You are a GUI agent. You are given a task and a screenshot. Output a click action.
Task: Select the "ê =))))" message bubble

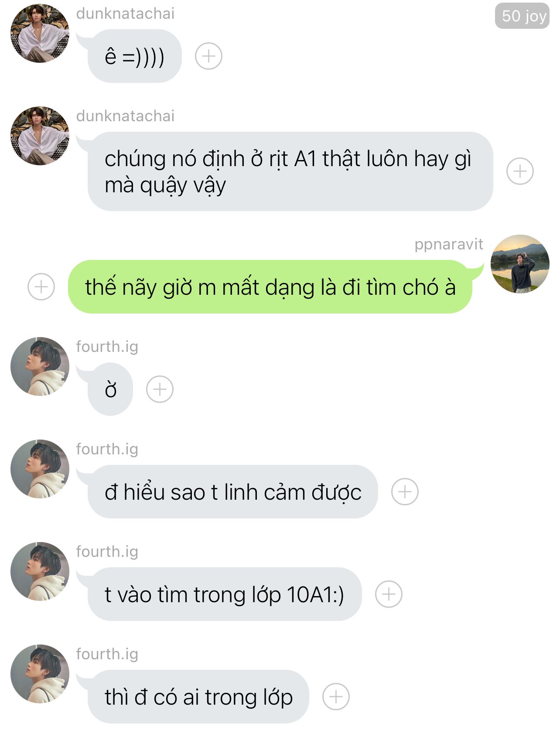click(134, 56)
